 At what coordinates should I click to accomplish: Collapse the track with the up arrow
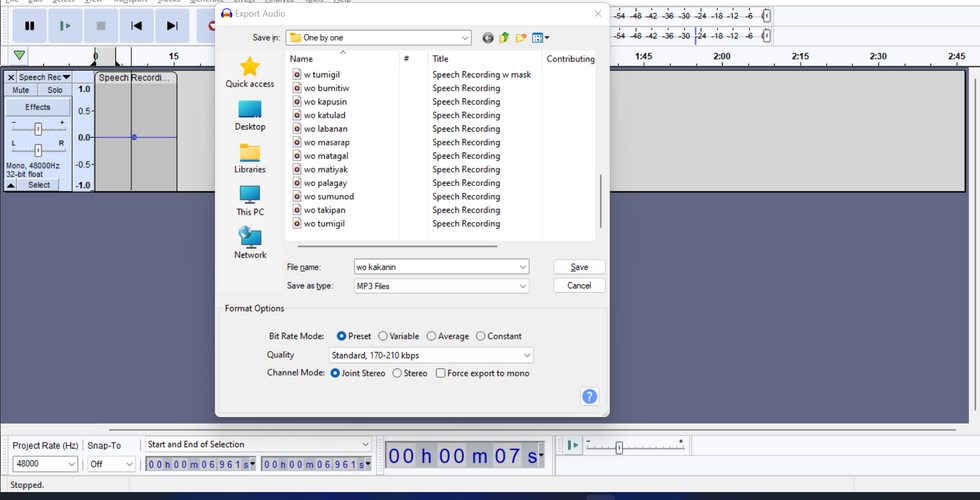(x=11, y=185)
